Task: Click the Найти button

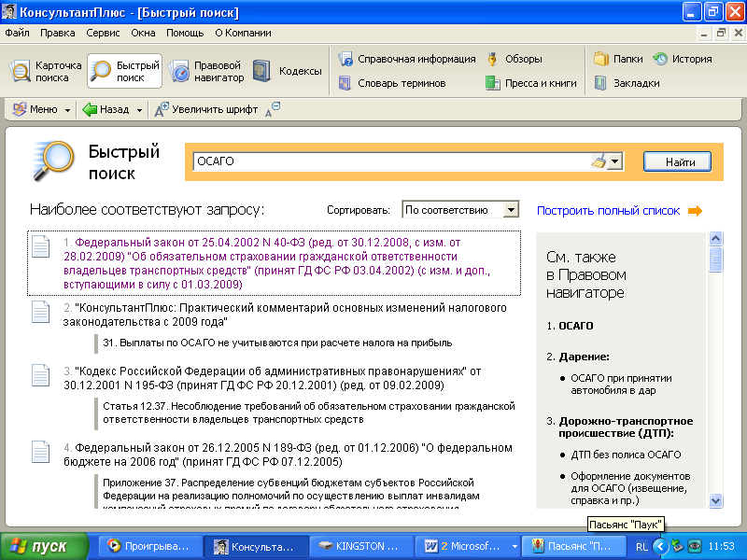Action: coord(677,161)
